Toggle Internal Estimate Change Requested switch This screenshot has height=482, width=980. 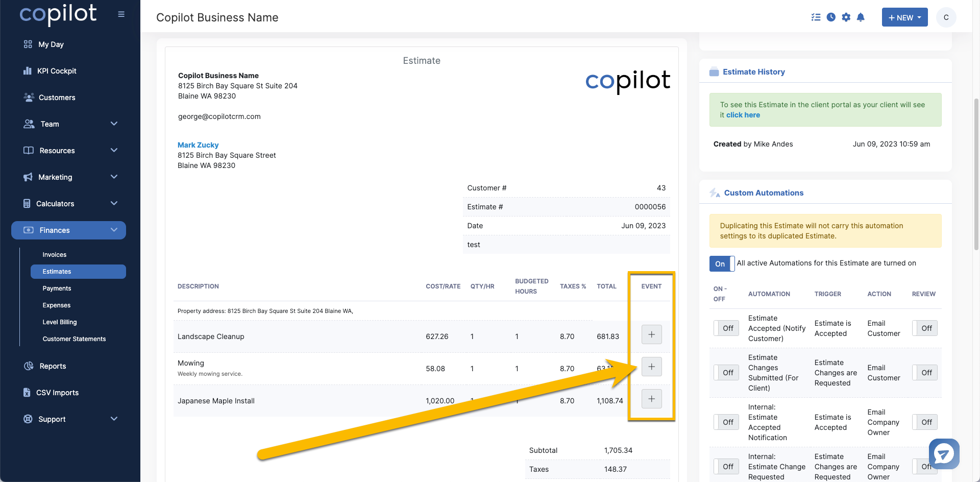[x=726, y=467]
